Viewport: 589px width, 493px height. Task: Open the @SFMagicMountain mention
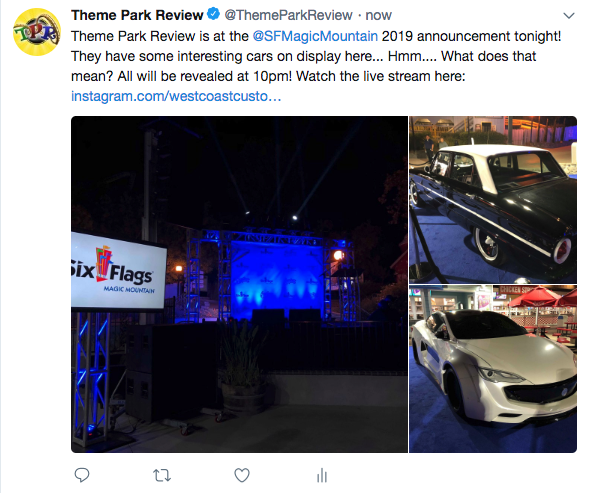315,36
